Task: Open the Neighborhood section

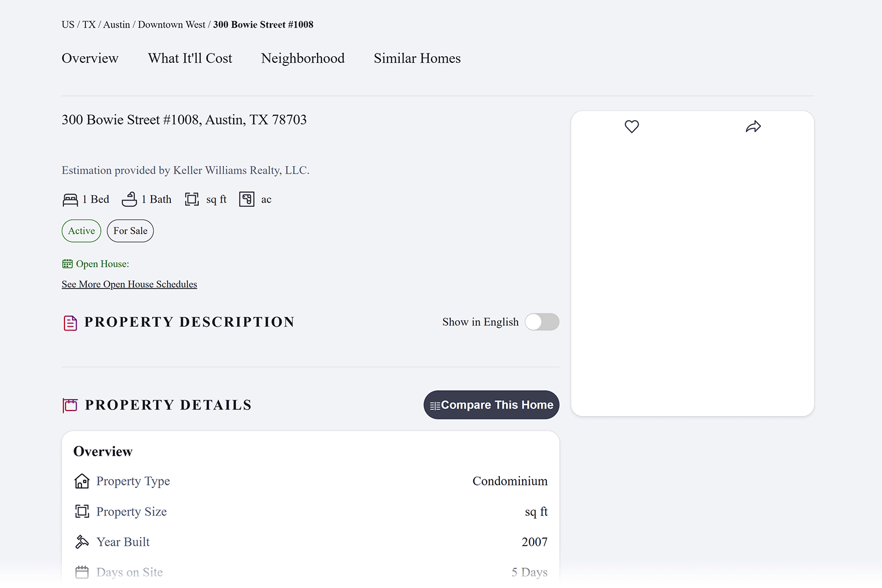Action: tap(303, 58)
